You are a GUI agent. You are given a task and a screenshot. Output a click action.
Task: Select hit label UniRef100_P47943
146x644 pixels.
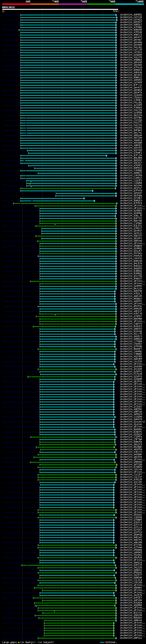(131, 254)
